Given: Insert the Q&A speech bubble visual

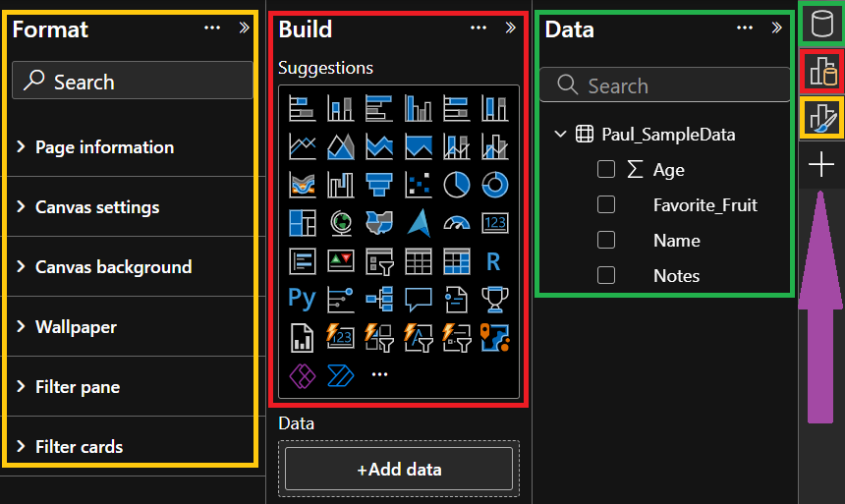Looking at the screenshot, I should pyautogui.click(x=418, y=298).
